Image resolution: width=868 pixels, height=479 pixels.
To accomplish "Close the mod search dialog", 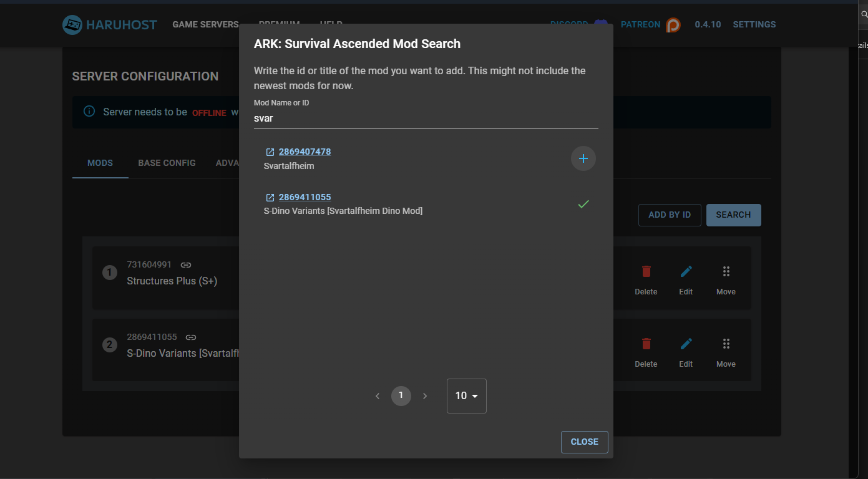I will pos(584,442).
